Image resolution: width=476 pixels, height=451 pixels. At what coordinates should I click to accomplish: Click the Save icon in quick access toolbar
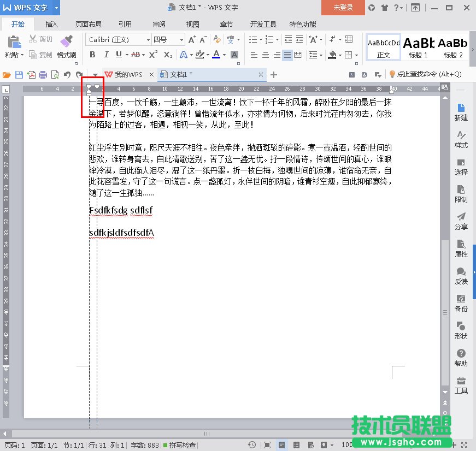point(19,75)
